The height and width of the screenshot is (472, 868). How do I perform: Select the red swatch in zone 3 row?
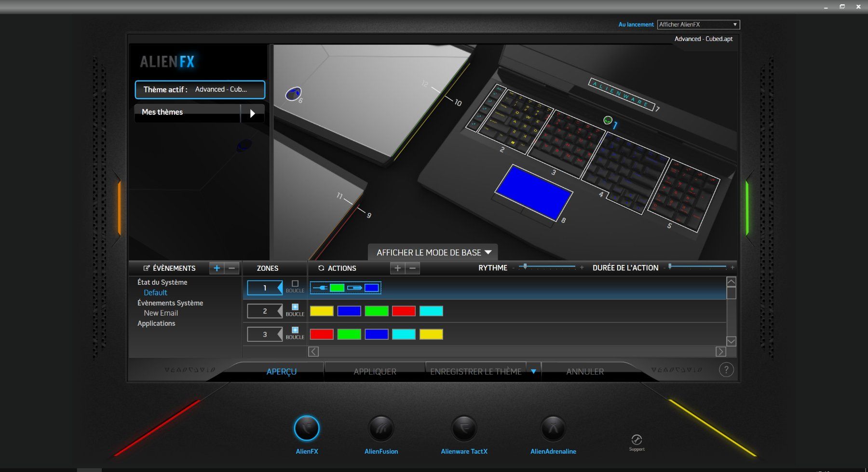click(322, 334)
